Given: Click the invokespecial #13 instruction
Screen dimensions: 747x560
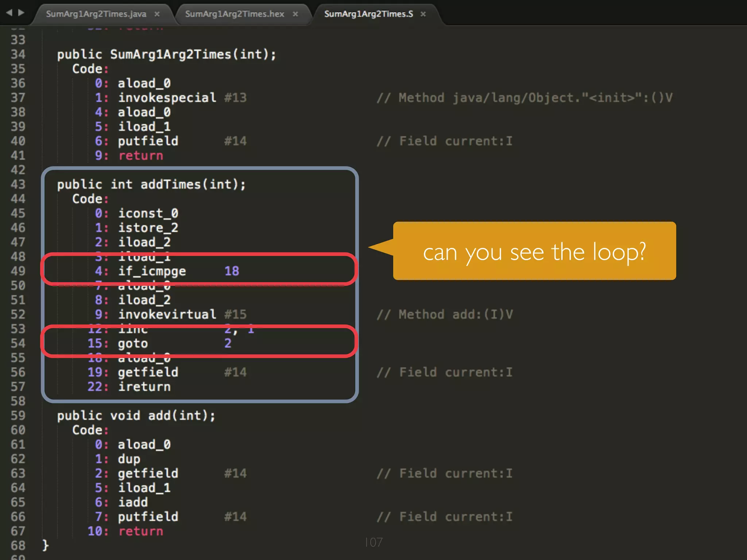Looking at the screenshot, I should pyautogui.click(x=167, y=98).
